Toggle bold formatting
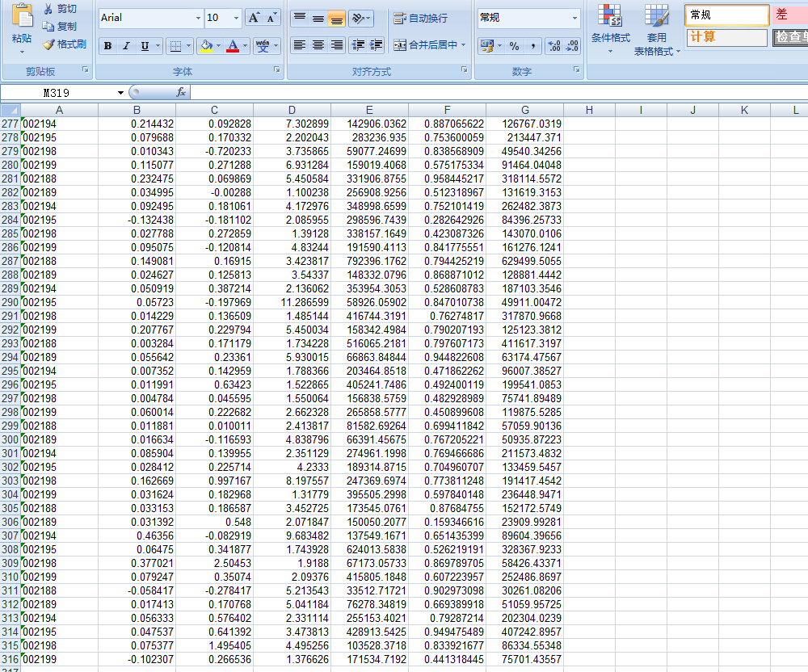Image resolution: width=808 pixels, height=672 pixels. click(x=107, y=46)
